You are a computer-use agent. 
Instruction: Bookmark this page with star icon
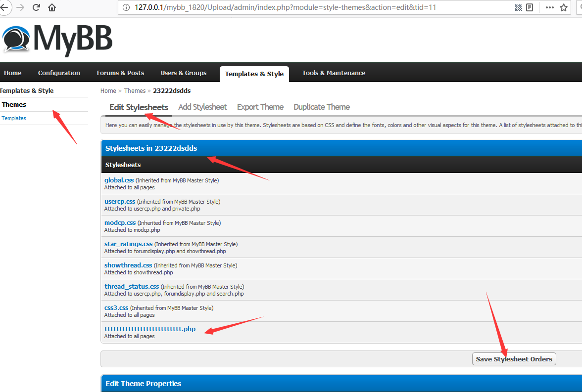[x=563, y=7]
